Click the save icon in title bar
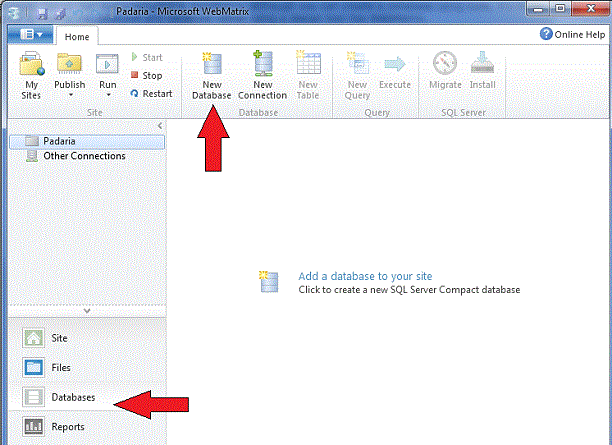 point(42,14)
